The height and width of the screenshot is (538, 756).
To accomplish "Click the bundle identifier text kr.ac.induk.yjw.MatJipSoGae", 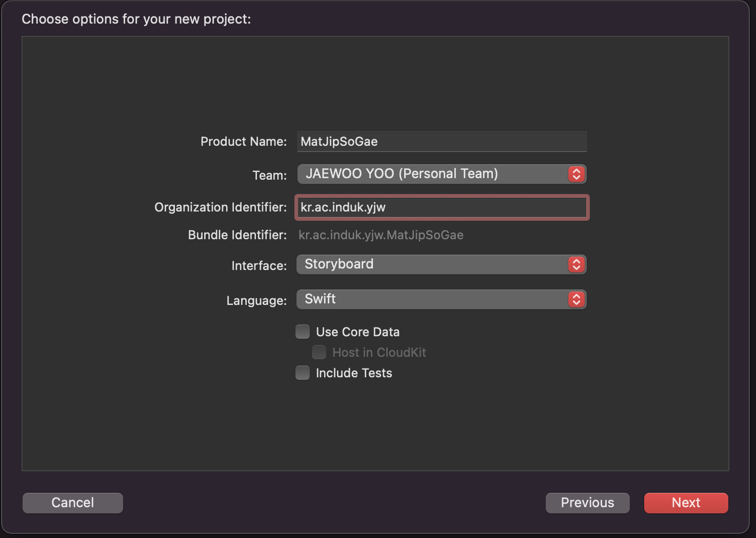I will click(x=381, y=235).
